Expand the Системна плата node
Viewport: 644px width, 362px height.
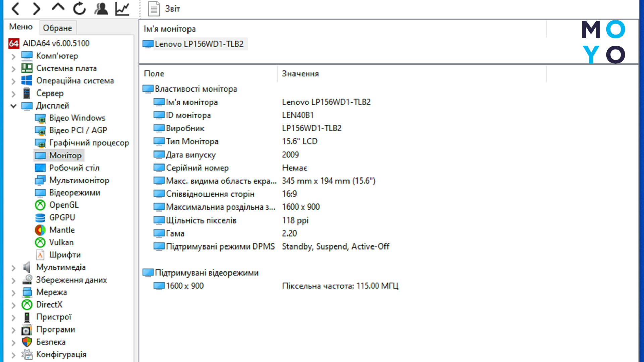[13, 69]
